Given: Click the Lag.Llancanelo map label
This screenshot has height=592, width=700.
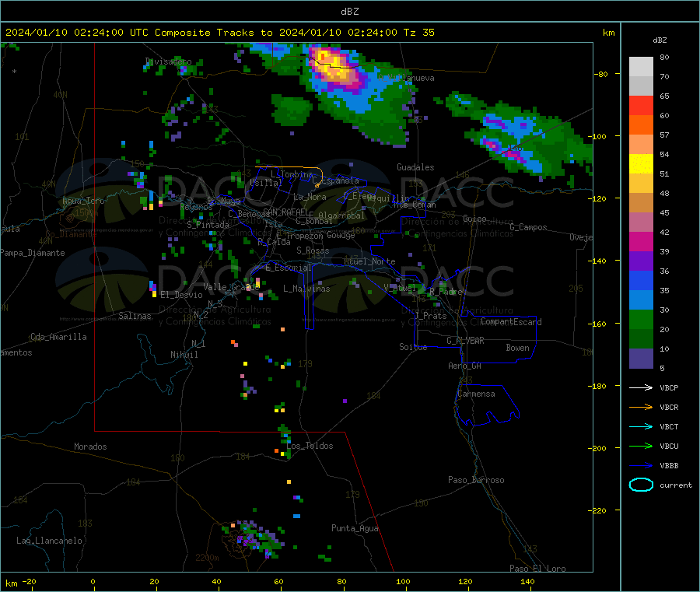Looking at the screenshot, I should point(49,541).
